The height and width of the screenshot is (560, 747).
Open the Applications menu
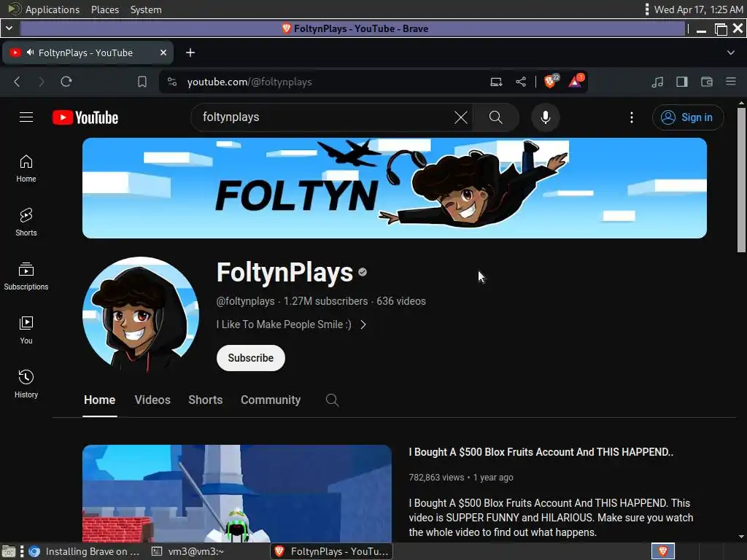[x=53, y=9]
